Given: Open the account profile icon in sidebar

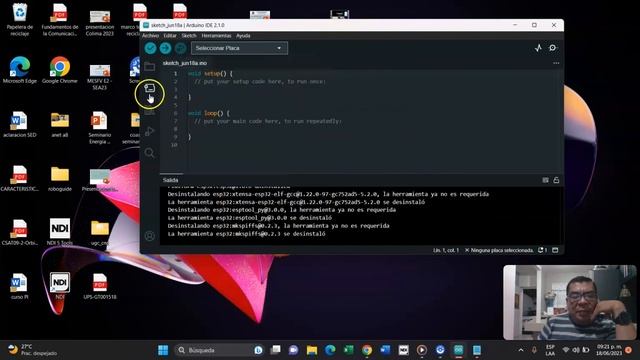Looking at the screenshot, I should (150, 236).
